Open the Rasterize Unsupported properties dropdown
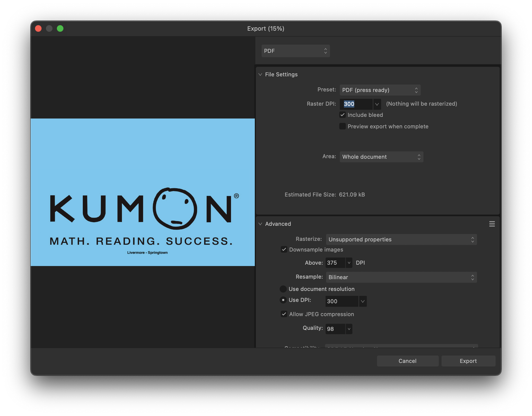 tap(401, 239)
